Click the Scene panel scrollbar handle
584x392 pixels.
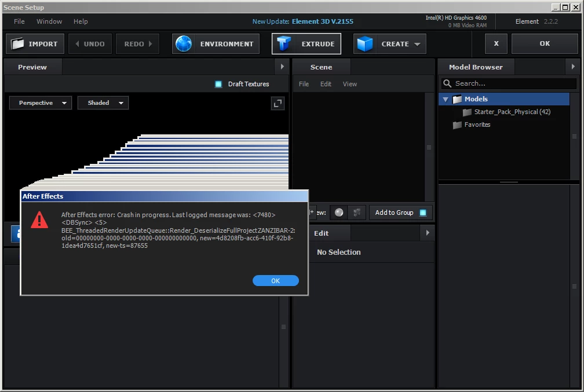coord(429,148)
